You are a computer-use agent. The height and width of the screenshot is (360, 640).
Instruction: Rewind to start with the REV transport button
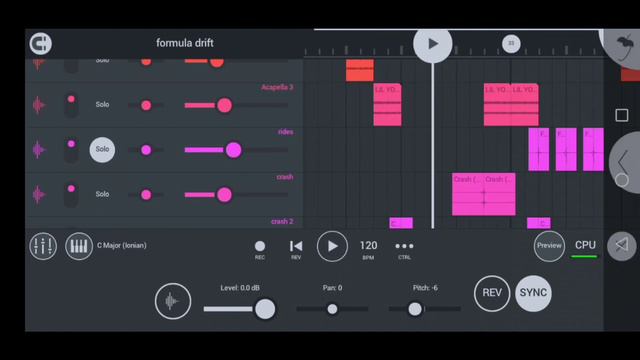click(x=296, y=249)
